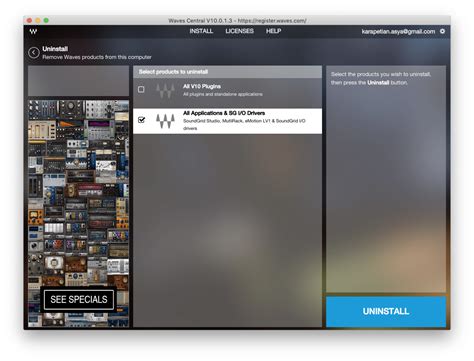474x361 pixels.
Task: Click the red close window button
Action: (29, 20)
